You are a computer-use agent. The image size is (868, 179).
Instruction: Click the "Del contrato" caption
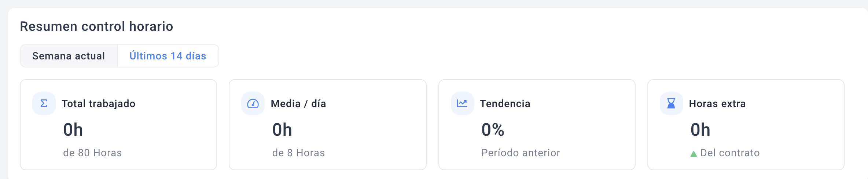tap(730, 153)
